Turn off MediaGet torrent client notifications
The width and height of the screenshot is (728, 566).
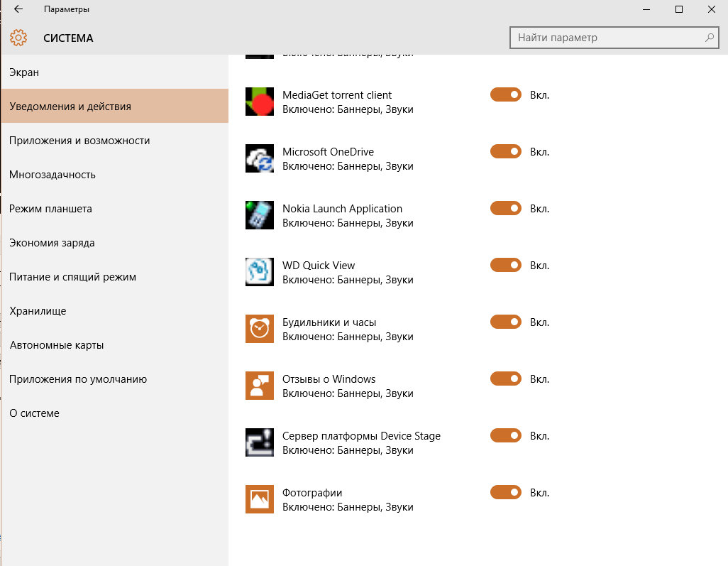click(x=506, y=94)
